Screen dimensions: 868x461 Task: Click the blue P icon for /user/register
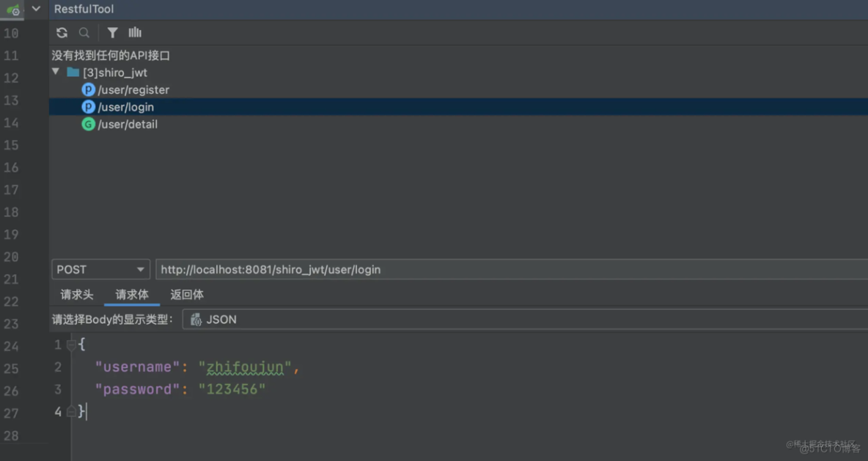point(88,90)
